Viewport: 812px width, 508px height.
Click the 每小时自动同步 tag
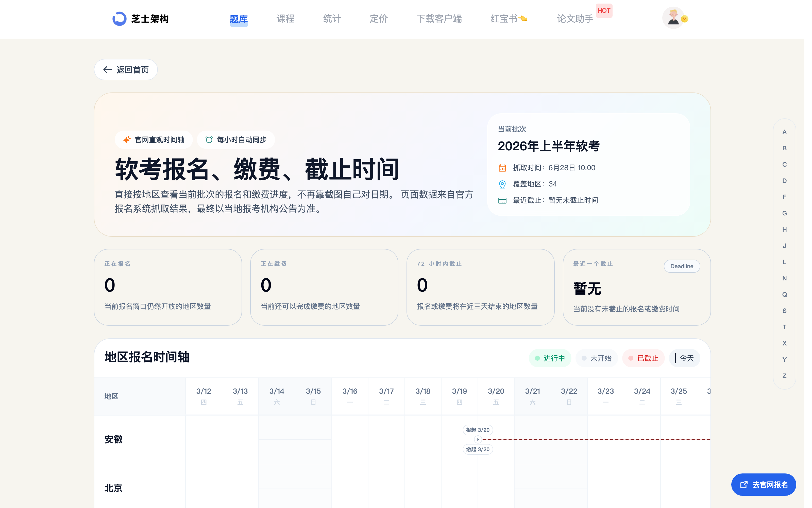236,140
